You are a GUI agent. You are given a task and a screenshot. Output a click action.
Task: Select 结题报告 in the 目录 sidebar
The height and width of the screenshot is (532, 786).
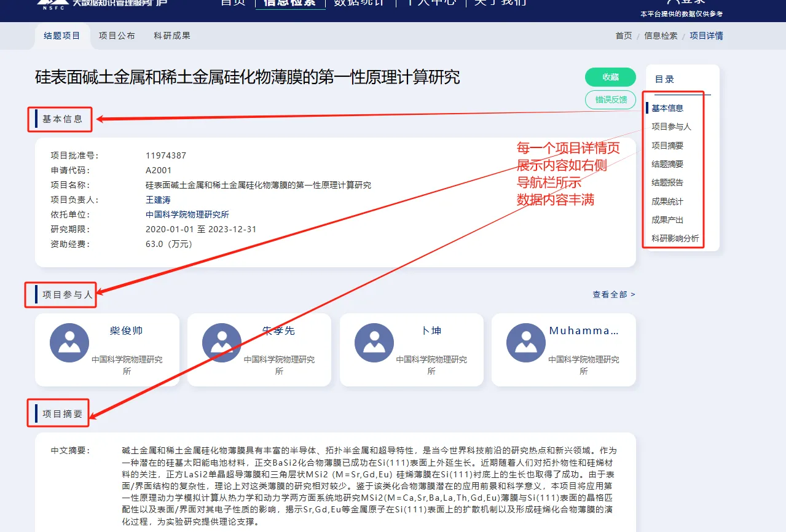667,182
